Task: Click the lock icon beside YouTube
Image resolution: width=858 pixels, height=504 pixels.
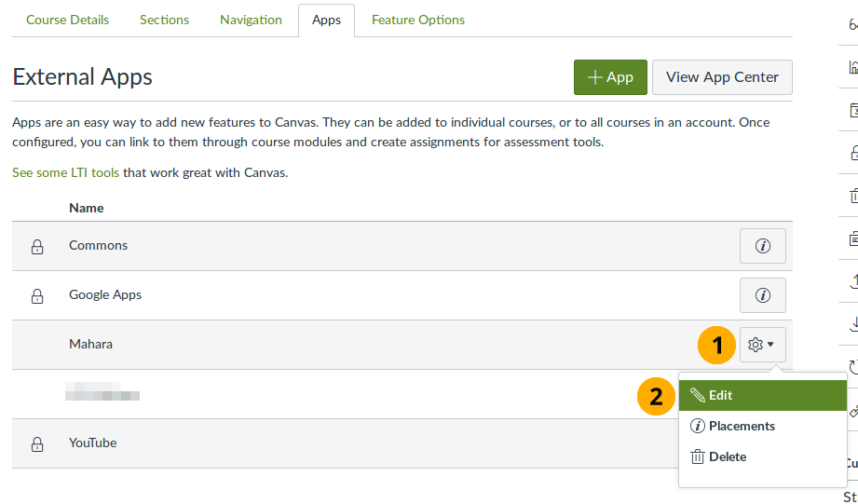Action: tap(37, 444)
